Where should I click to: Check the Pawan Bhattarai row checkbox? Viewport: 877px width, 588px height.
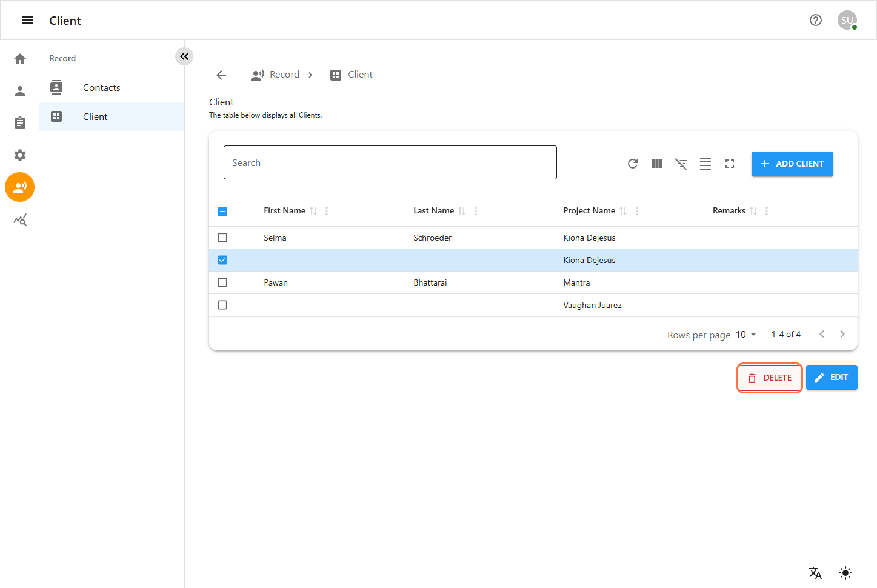[222, 282]
